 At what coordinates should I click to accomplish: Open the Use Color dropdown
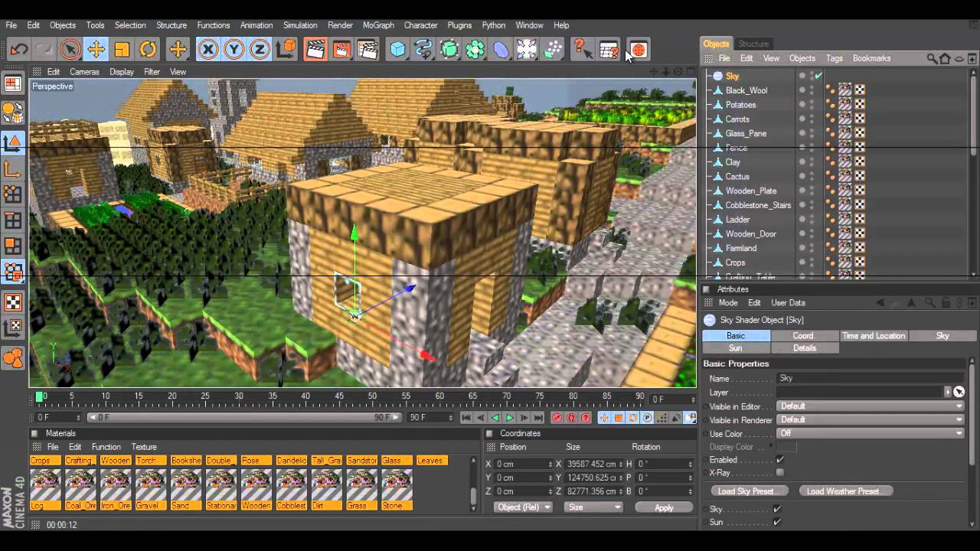[x=871, y=433]
